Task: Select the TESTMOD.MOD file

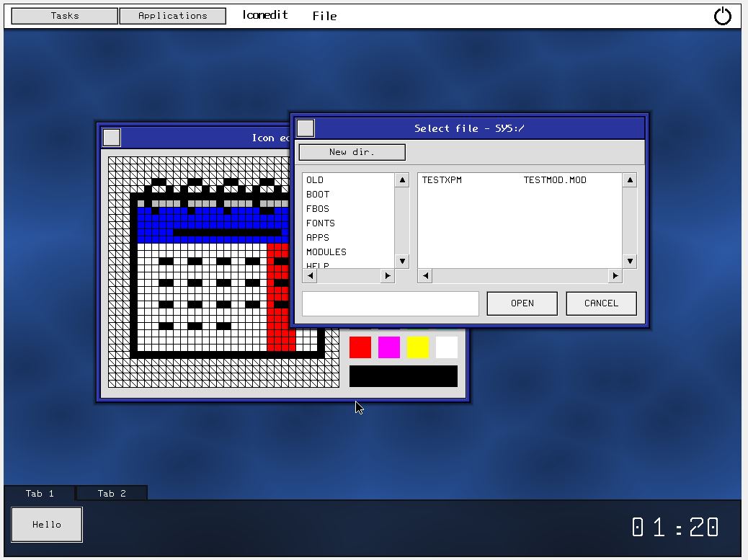Action: click(x=555, y=180)
